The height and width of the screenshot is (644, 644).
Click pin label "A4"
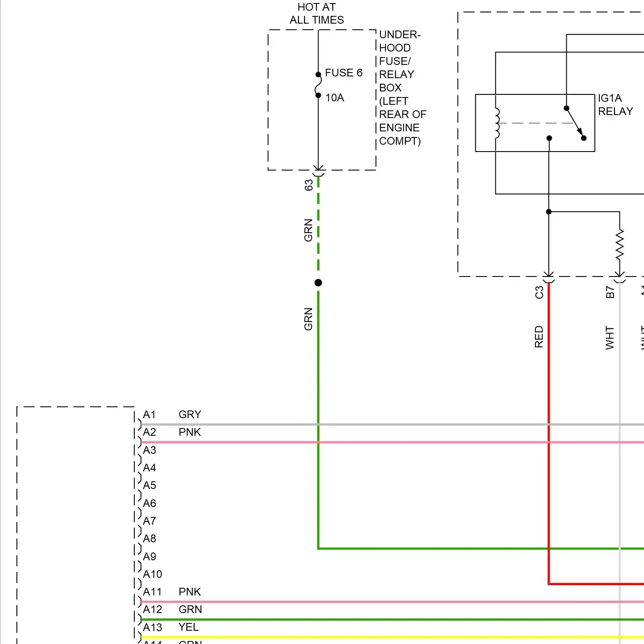point(149,468)
